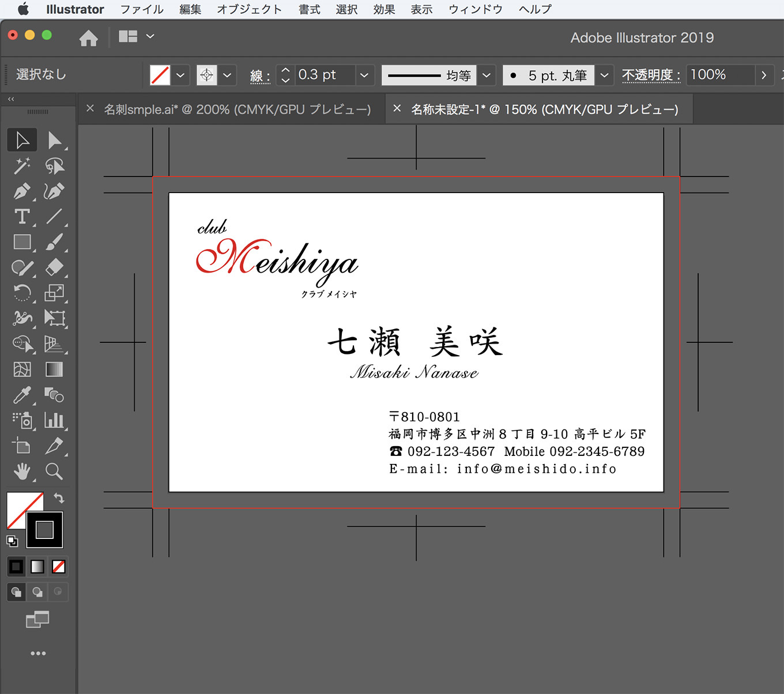Open fill swatch dropdown arrow

point(180,75)
